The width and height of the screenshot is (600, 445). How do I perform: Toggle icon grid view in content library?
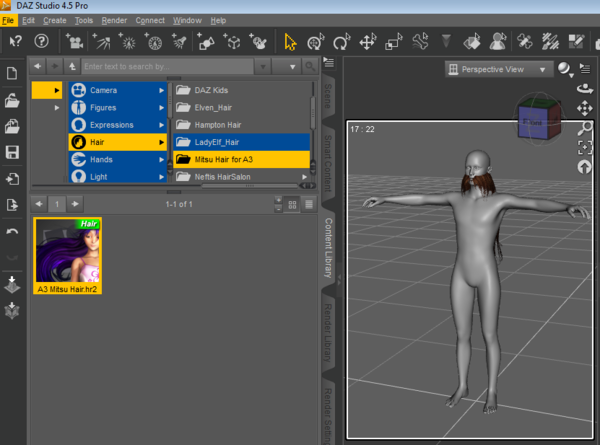point(292,205)
